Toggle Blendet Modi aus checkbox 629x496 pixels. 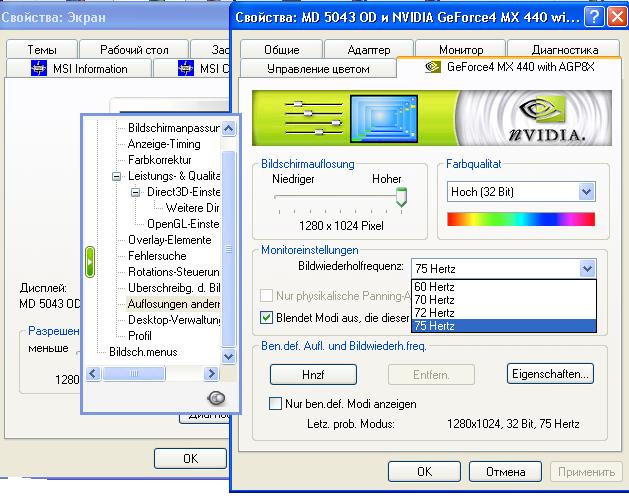[x=266, y=318]
